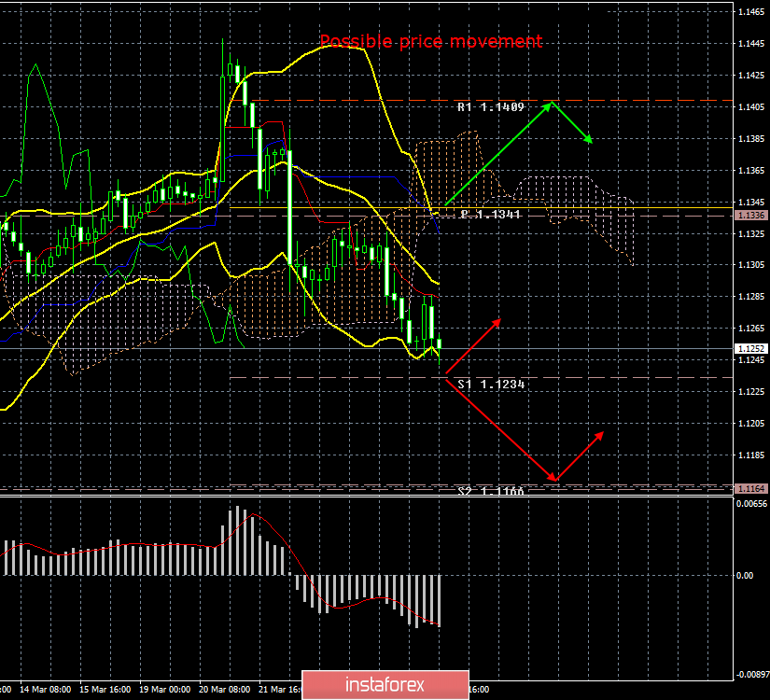Click the '20 Mar 08:00' time label

pos(224,690)
